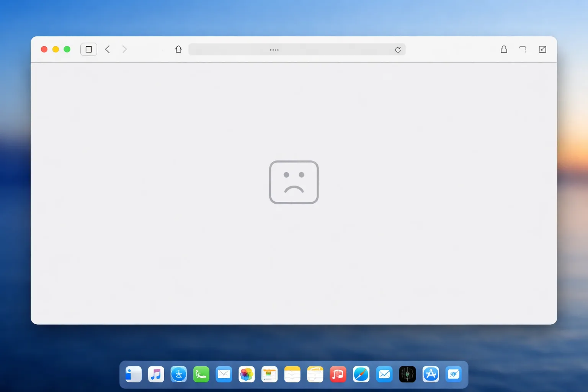Image resolution: width=588 pixels, height=392 pixels.
Task: Minimize the browser window with the yellow button
Action: click(56, 49)
